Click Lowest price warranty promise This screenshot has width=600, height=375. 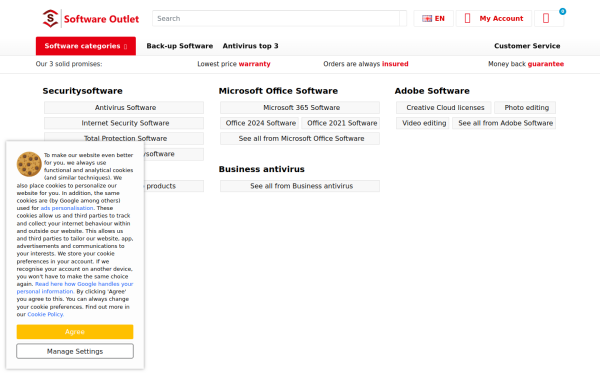(234, 64)
